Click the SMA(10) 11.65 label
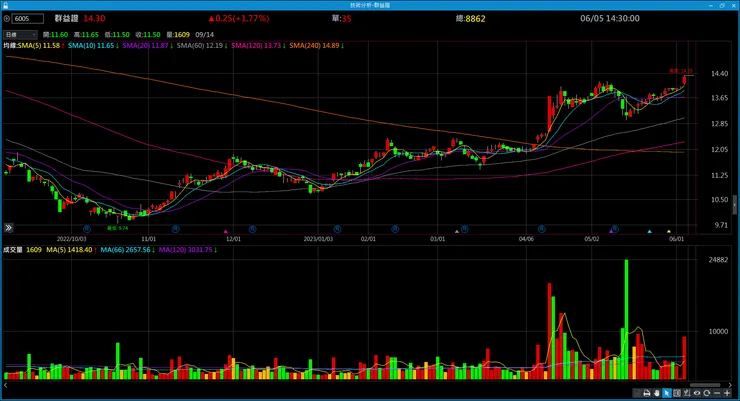The width and height of the screenshot is (740, 401). [93, 46]
